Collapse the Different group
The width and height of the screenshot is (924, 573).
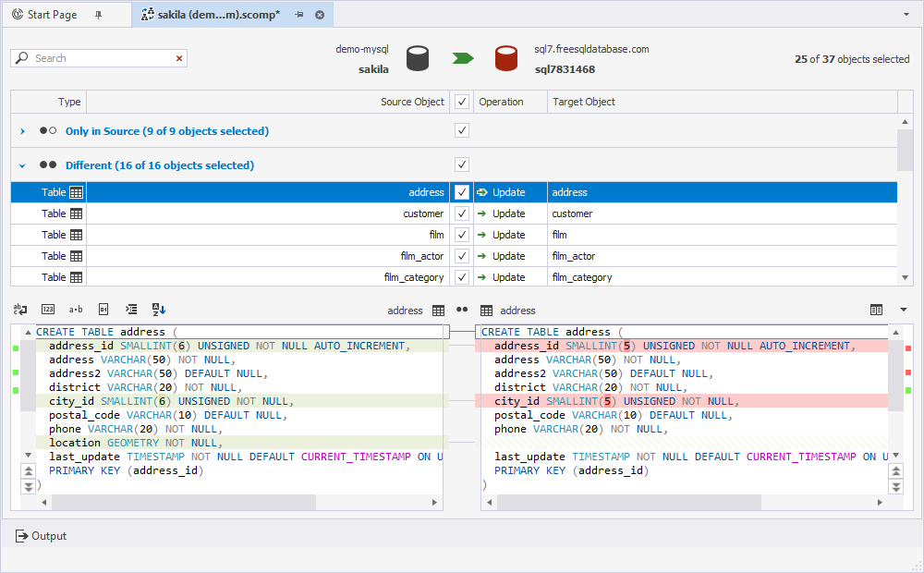point(22,165)
